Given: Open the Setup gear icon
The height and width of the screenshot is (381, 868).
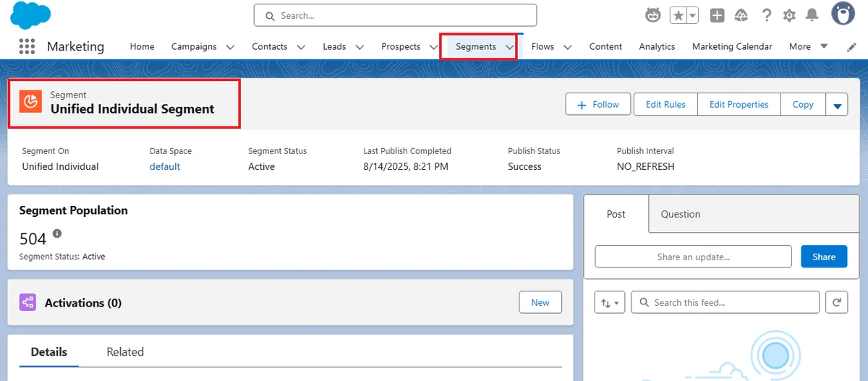Looking at the screenshot, I should 789,15.
